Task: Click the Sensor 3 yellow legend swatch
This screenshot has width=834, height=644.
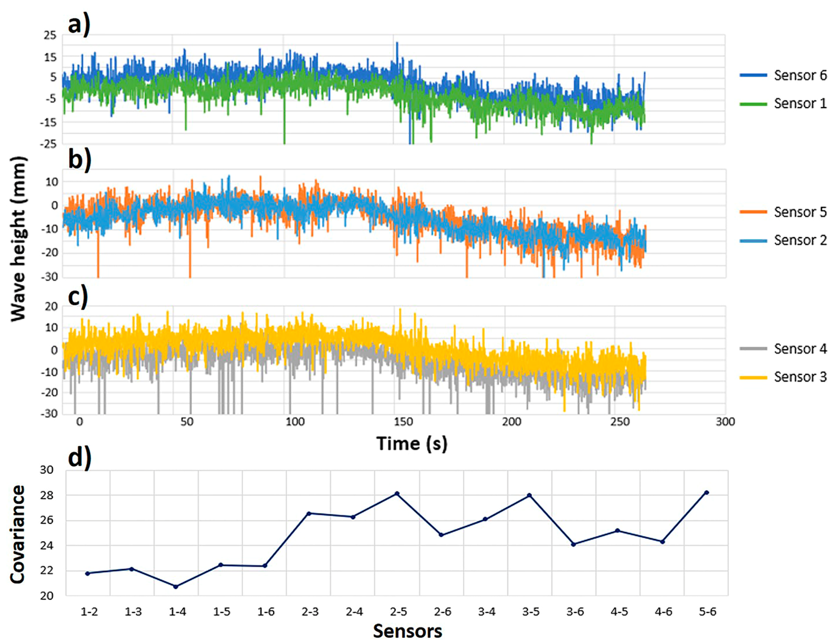Action: pyautogui.click(x=753, y=377)
